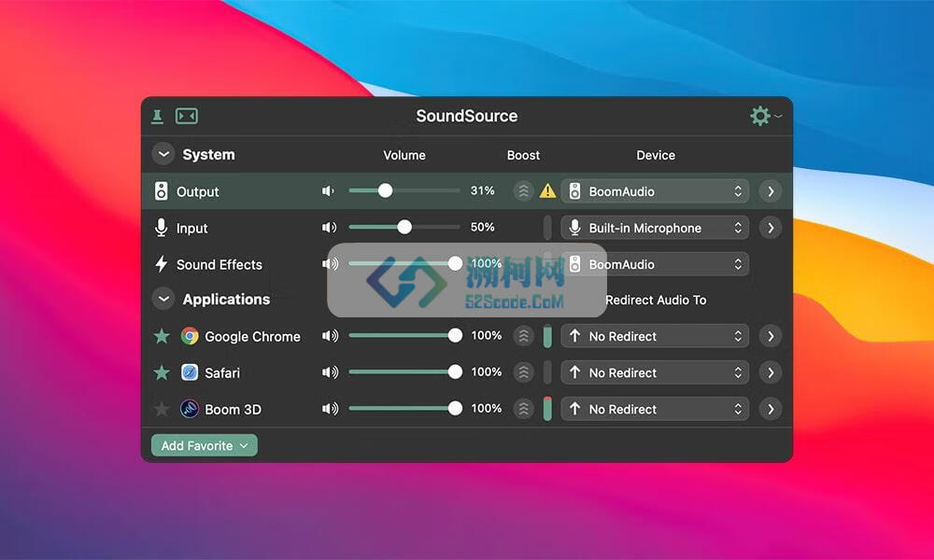
Task: Pin the SoundSource window open
Action: click(157, 116)
